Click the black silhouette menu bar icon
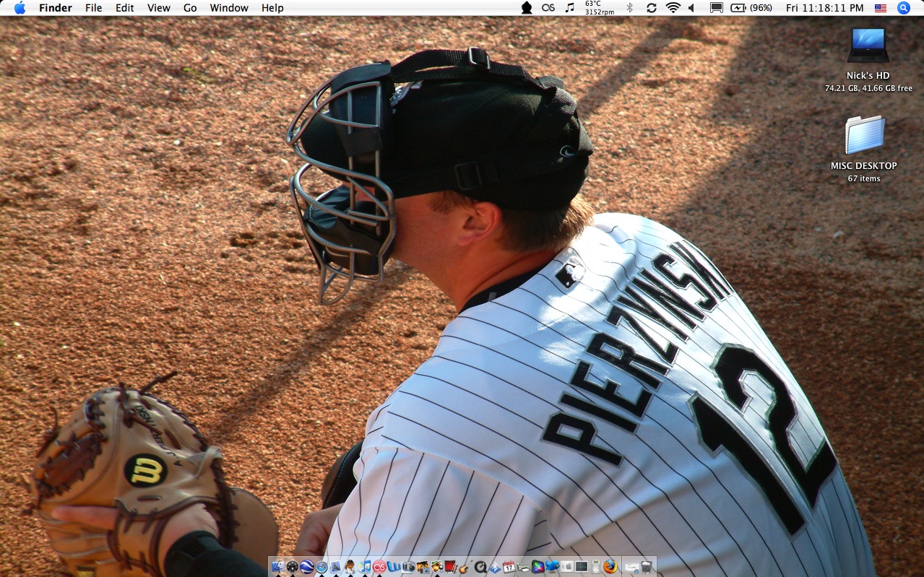This screenshot has width=924, height=577. (x=527, y=8)
